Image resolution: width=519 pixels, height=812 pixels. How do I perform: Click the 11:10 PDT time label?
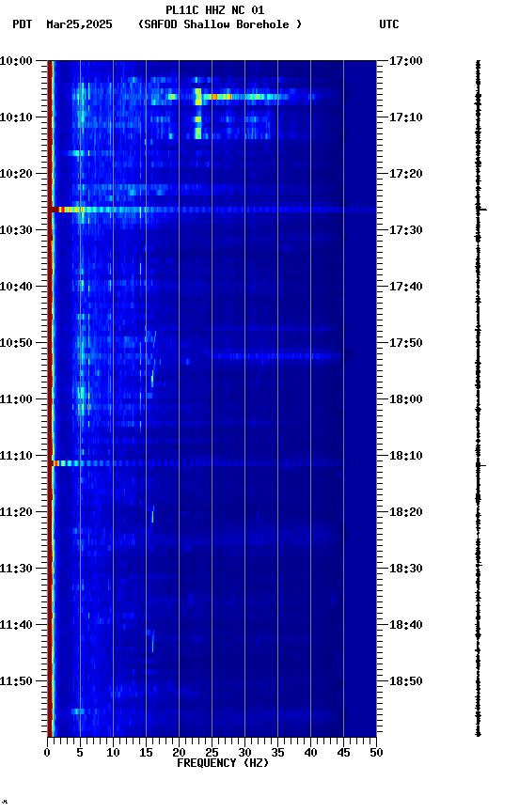pyautogui.click(x=16, y=456)
